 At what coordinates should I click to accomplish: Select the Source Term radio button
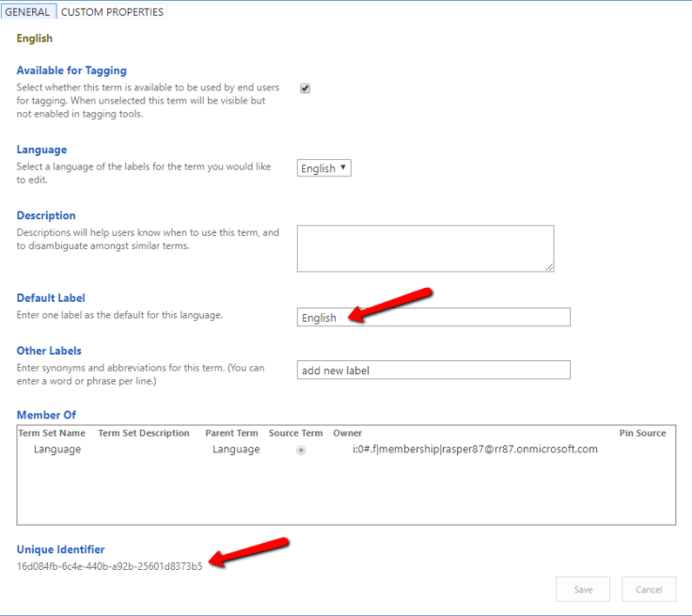[x=301, y=450]
